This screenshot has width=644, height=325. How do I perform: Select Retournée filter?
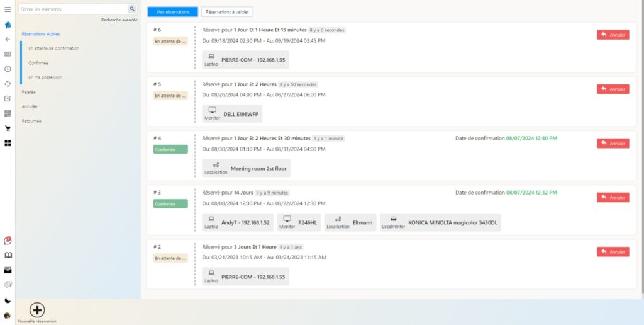tap(31, 122)
